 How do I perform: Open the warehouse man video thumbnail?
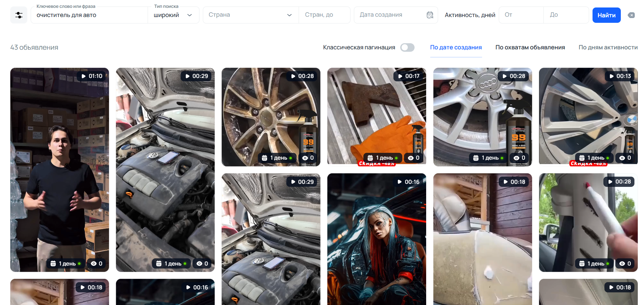tap(60, 170)
